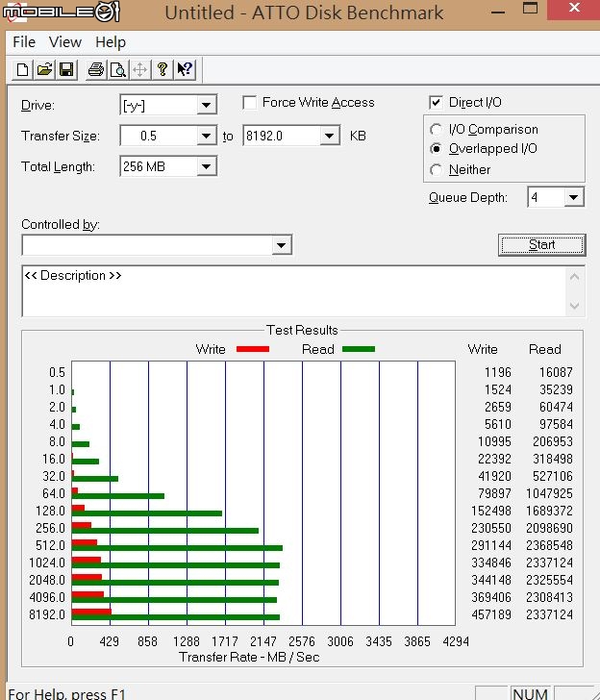Screen dimensions: 600x700
Task: Click the red Write legend swatch
Action: tap(253, 349)
